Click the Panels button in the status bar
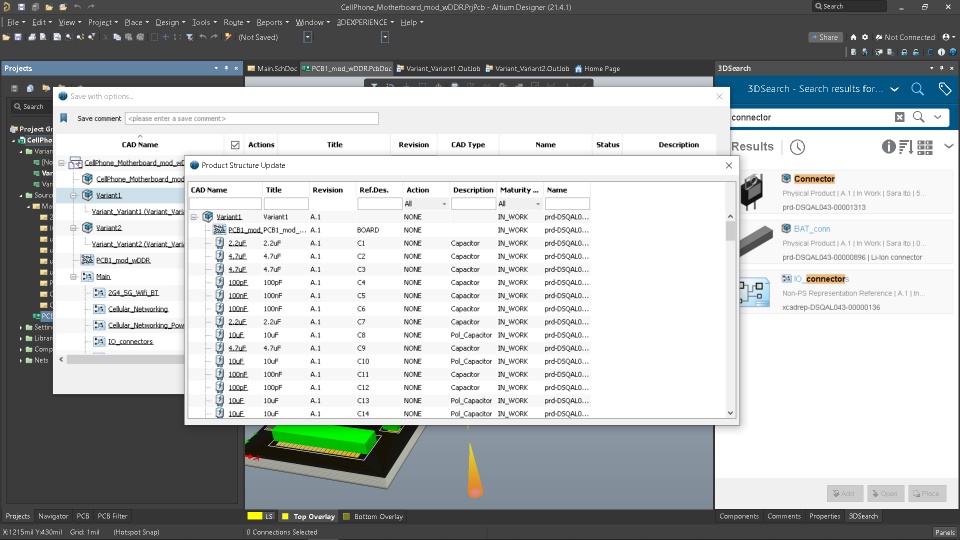 (945, 532)
